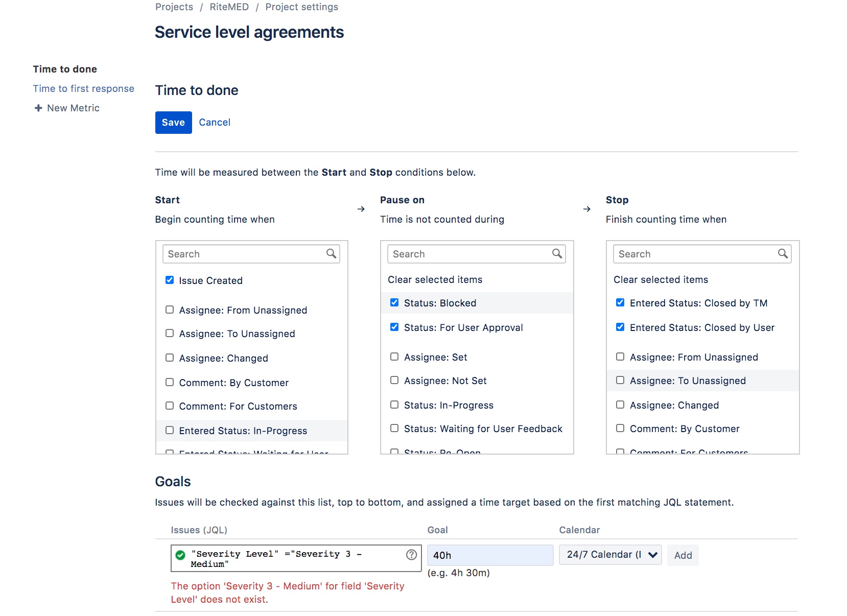Click the Cancel link

click(215, 123)
